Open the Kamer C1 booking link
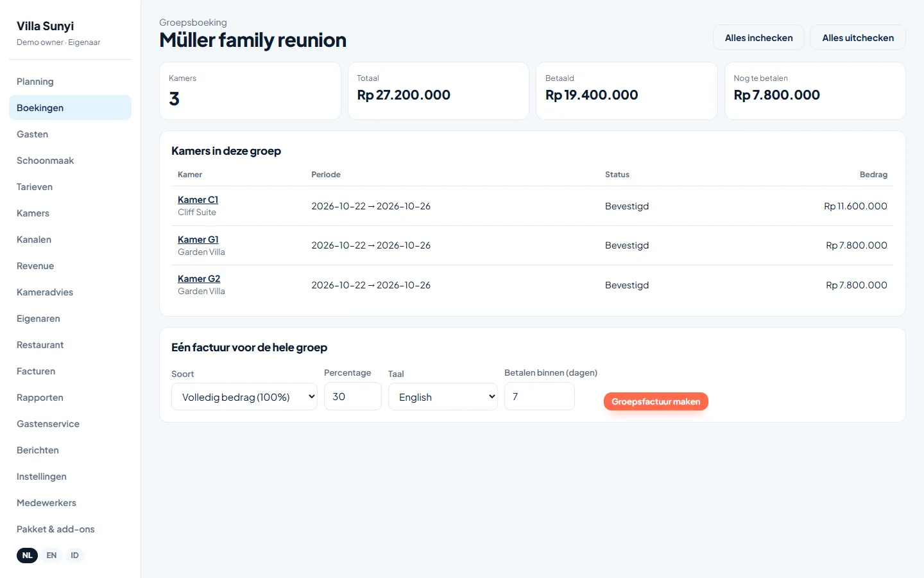Viewport: 924px width, 578px height. [x=198, y=200]
